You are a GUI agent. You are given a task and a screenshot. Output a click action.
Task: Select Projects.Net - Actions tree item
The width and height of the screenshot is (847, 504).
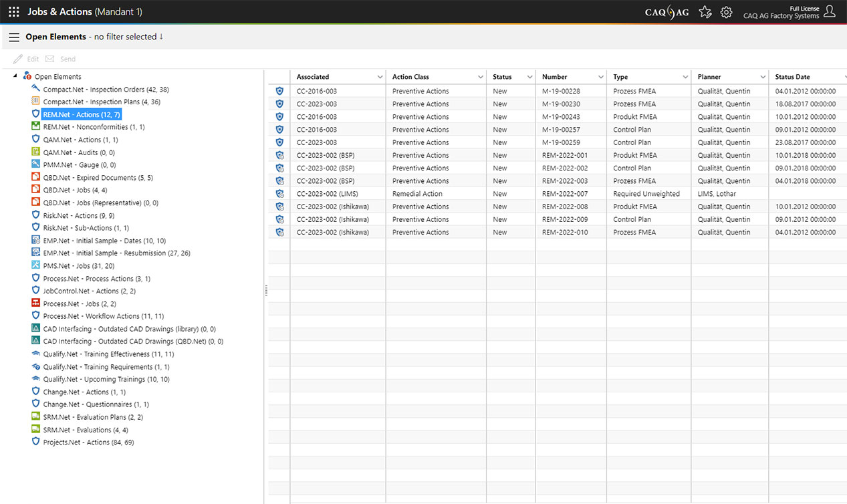point(88,443)
